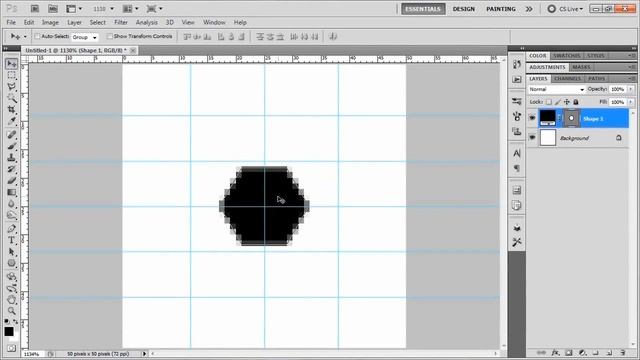Toggle lock all padlock icon
Viewport: 640px width, 360px height.
576,102
